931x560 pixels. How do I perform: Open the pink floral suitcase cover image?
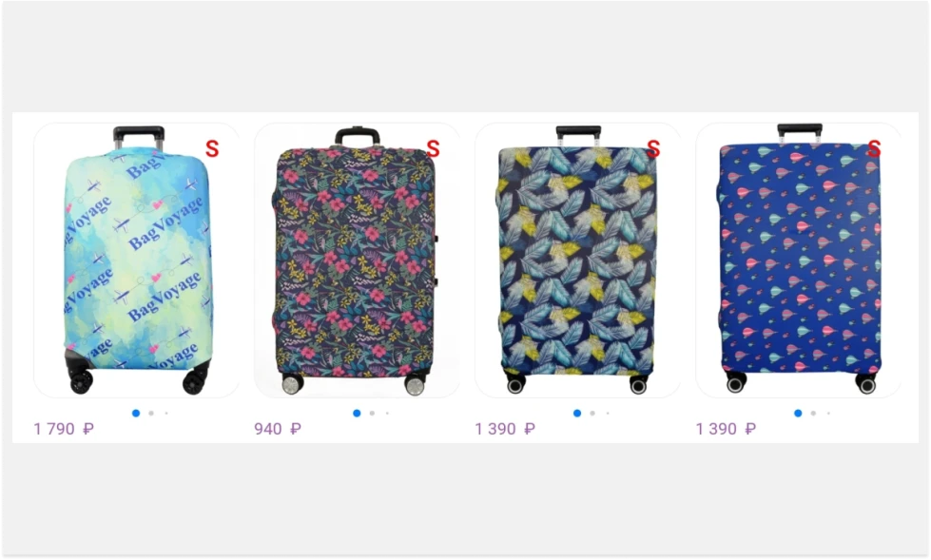[x=357, y=261]
